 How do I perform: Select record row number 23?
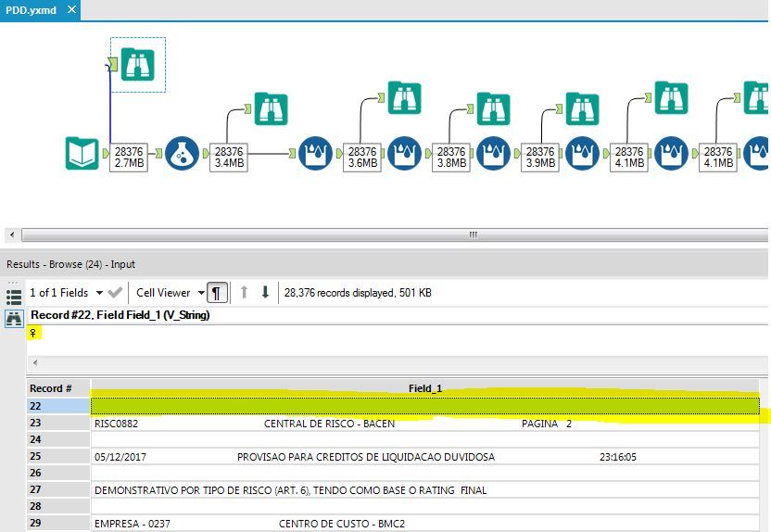coord(58,423)
